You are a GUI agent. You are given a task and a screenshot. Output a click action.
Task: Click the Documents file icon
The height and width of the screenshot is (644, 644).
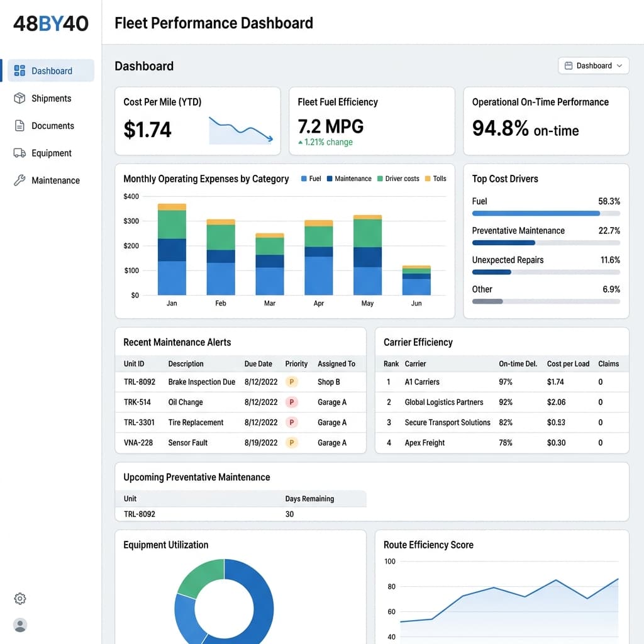coord(19,126)
